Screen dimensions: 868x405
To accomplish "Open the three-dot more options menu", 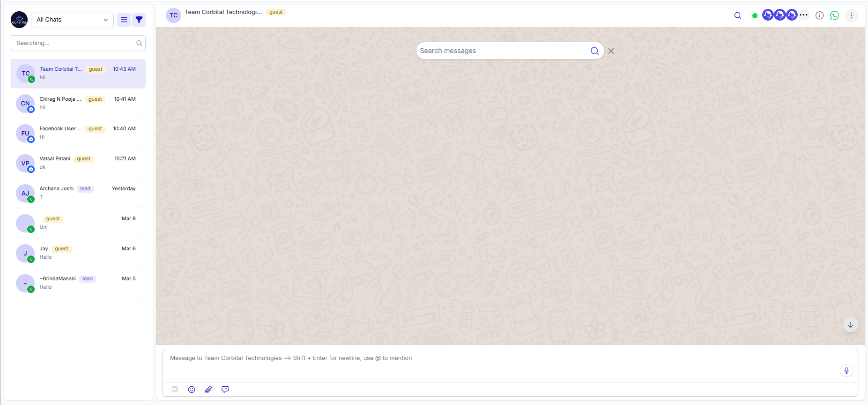I will (x=852, y=15).
